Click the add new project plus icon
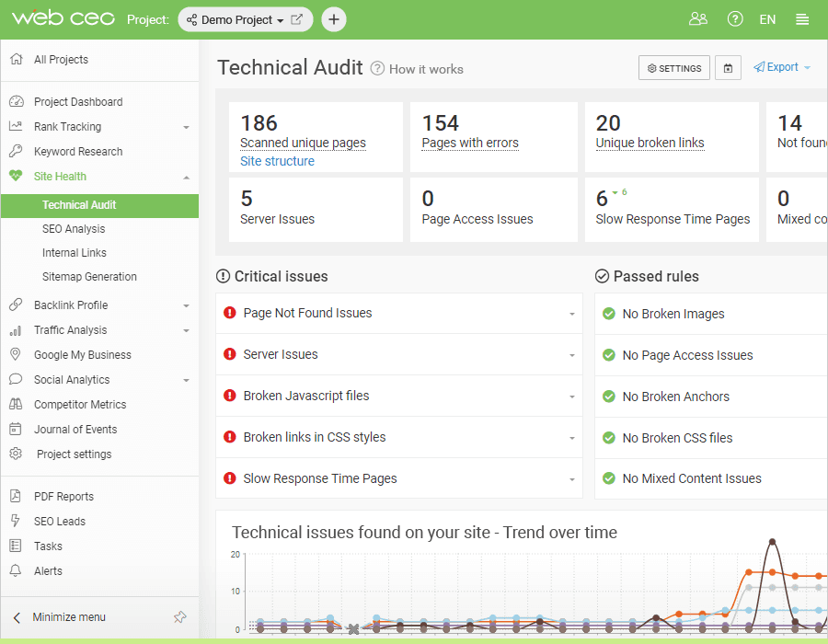Screen dimensions: 828x644 point(334,19)
